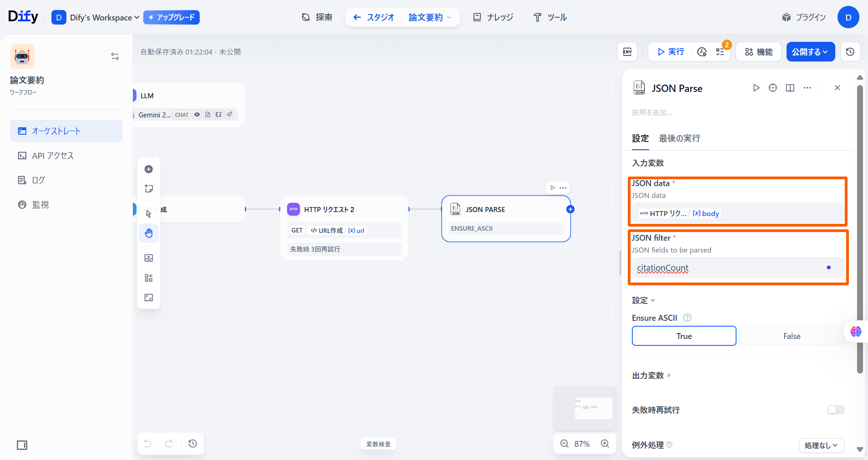Open the version history clock icon
The width and height of the screenshot is (868, 460).
pos(850,52)
